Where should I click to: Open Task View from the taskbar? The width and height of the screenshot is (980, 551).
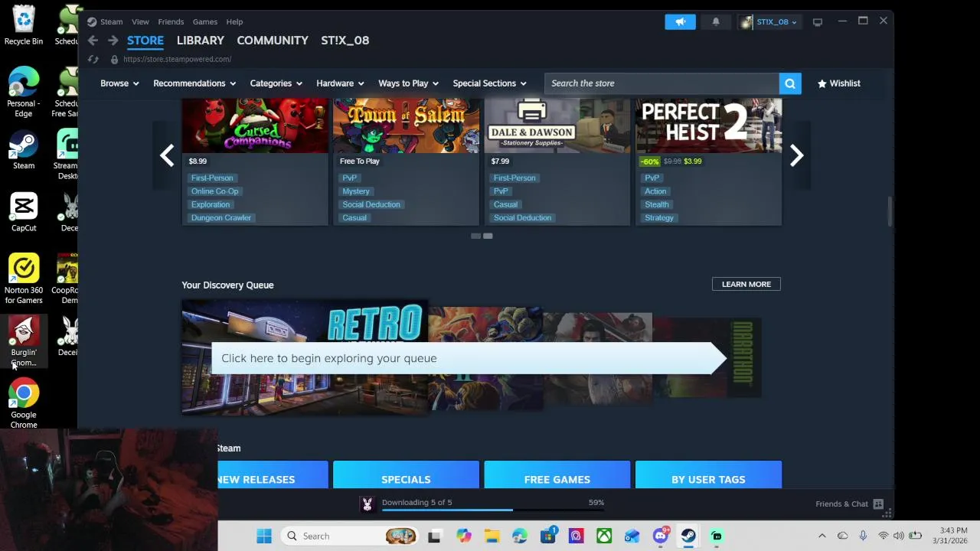pos(434,536)
